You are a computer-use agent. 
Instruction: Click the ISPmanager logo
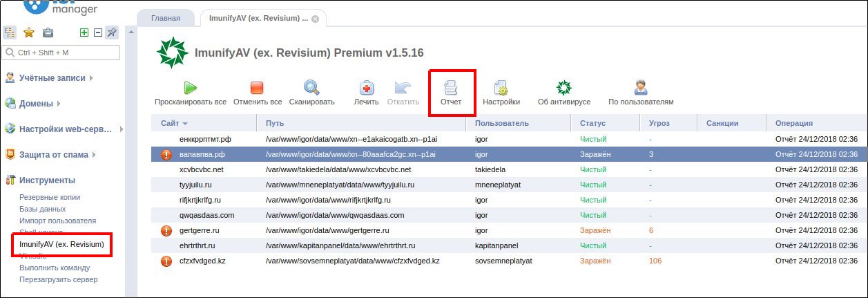tap(61, 8)
